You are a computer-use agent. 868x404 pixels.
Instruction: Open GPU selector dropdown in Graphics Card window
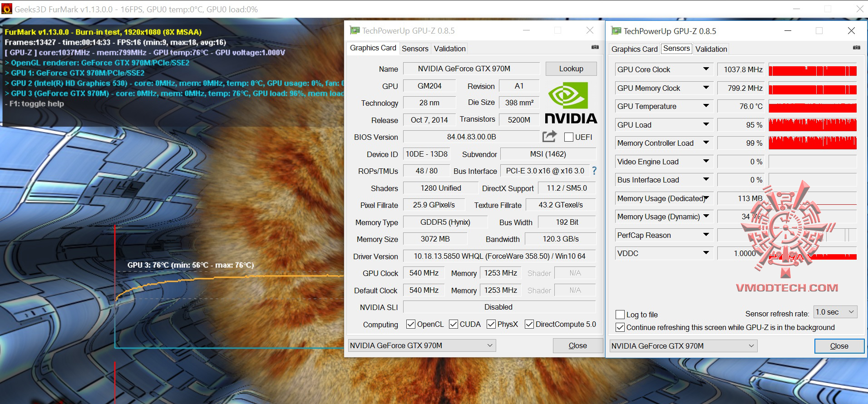click(422, 345)
